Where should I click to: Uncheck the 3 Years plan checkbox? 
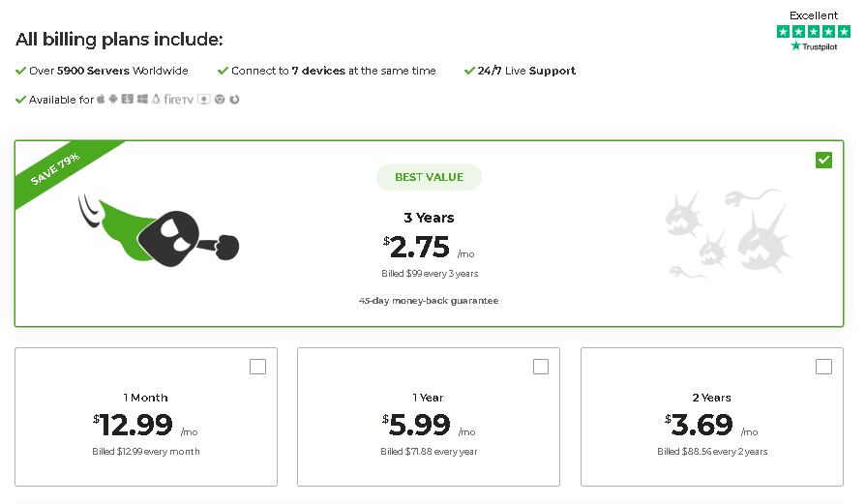(x=823, y=160)
